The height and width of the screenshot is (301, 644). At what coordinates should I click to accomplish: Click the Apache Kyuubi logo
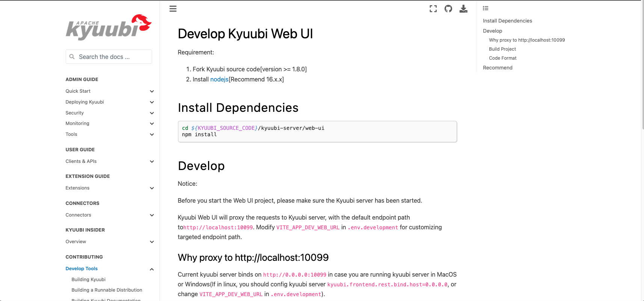(x=109, y=27)
